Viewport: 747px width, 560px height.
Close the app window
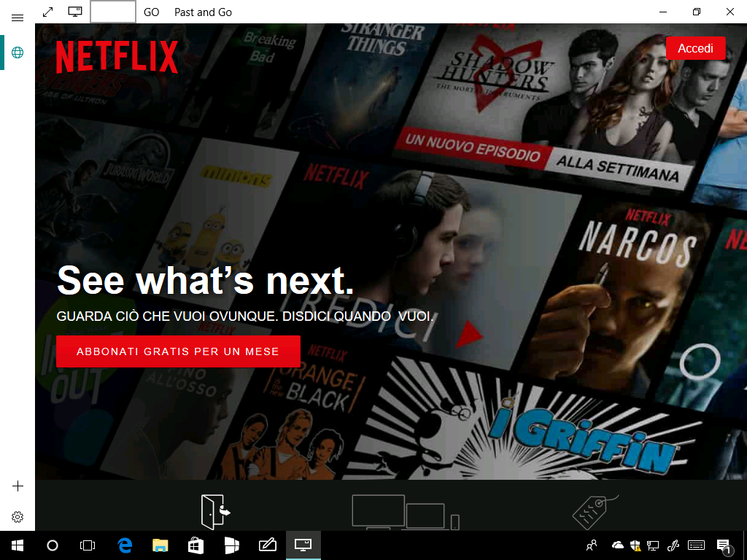[729, 12]
